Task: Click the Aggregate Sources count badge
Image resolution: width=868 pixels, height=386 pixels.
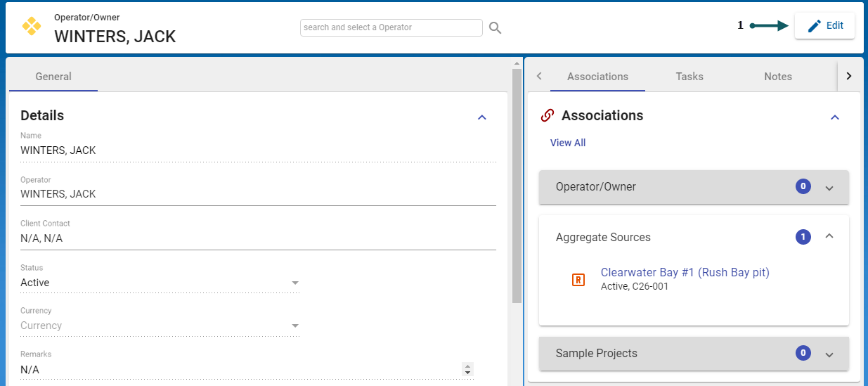Action: 803,237
